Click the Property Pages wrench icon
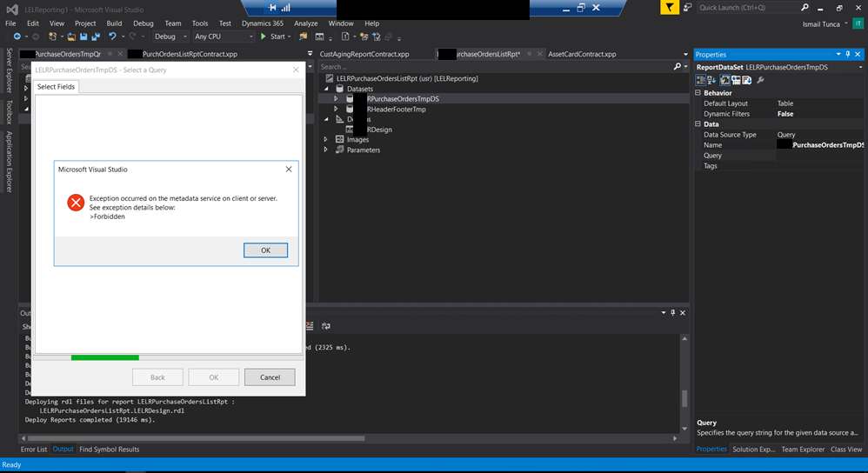 tap(761, 80)
